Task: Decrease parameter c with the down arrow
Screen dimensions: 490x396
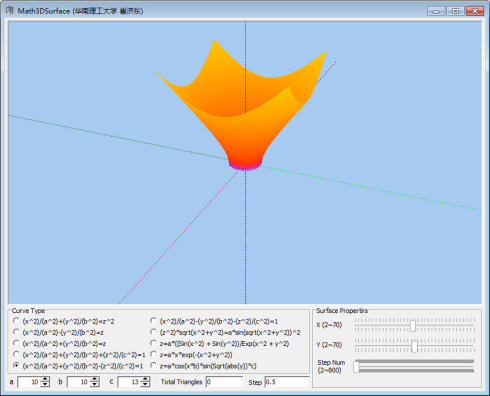Action: point(145,384)
